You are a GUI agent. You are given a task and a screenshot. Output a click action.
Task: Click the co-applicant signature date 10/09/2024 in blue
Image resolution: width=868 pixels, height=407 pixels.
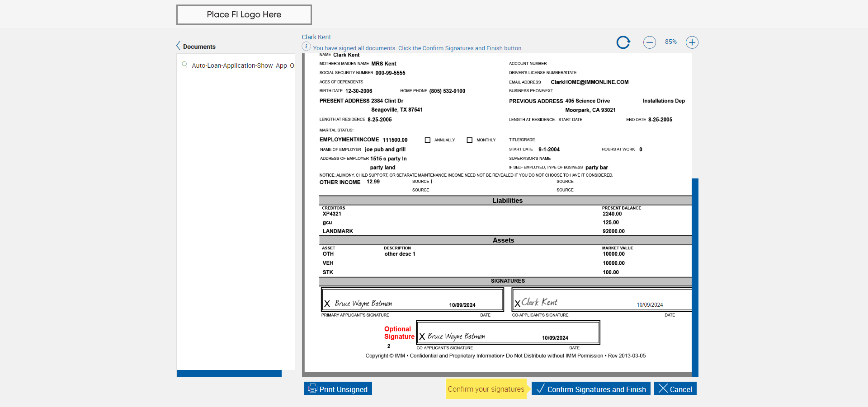click(x=650, y=305)
